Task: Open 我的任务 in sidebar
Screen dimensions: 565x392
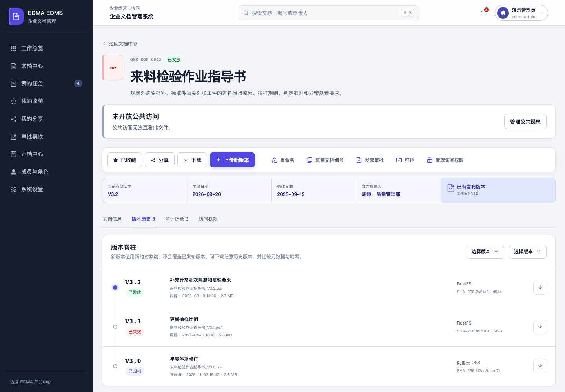Action: click(46, 83)
